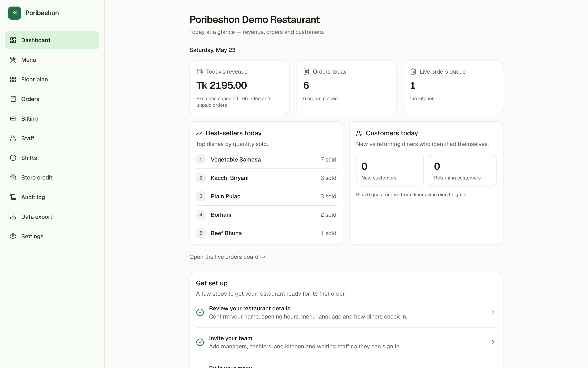Open the Audit log page
588x368 pixels.
[52, 197]
